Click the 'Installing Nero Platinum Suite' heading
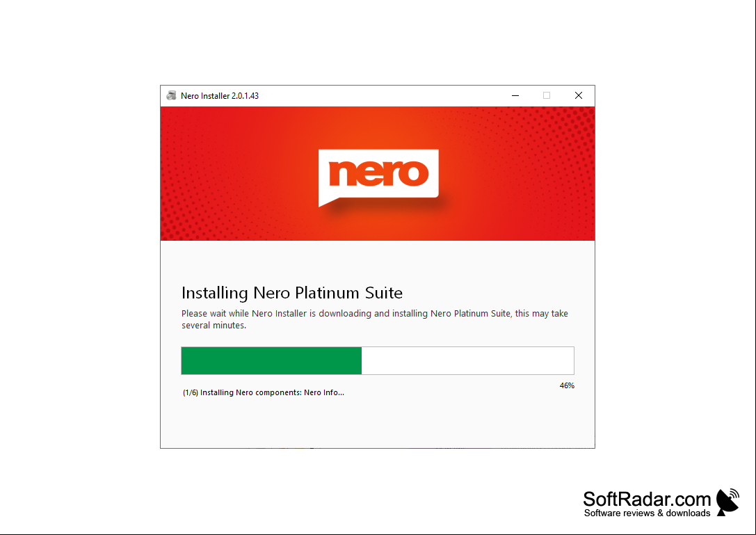Viewport: 756px width, 535px height. [x=292, y=293]
